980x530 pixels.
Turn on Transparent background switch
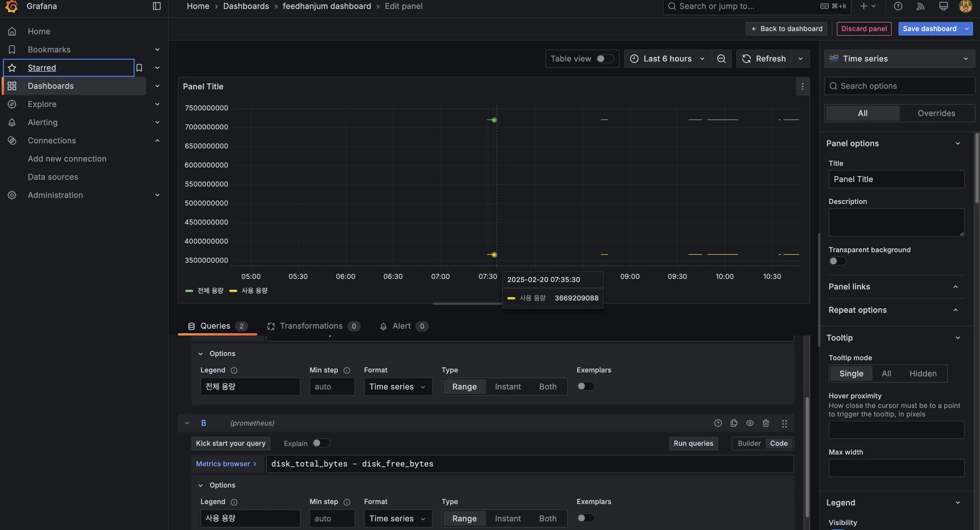(837, 261)
